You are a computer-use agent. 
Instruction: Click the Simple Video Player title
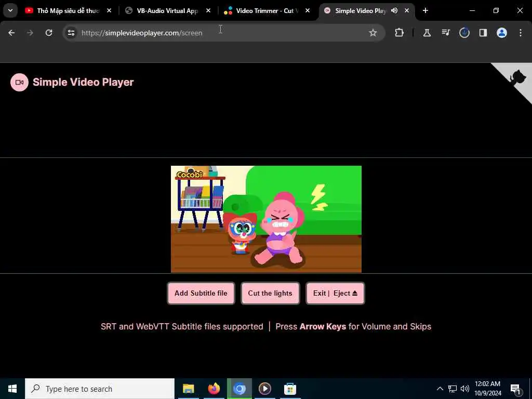(x=83, y=82)
